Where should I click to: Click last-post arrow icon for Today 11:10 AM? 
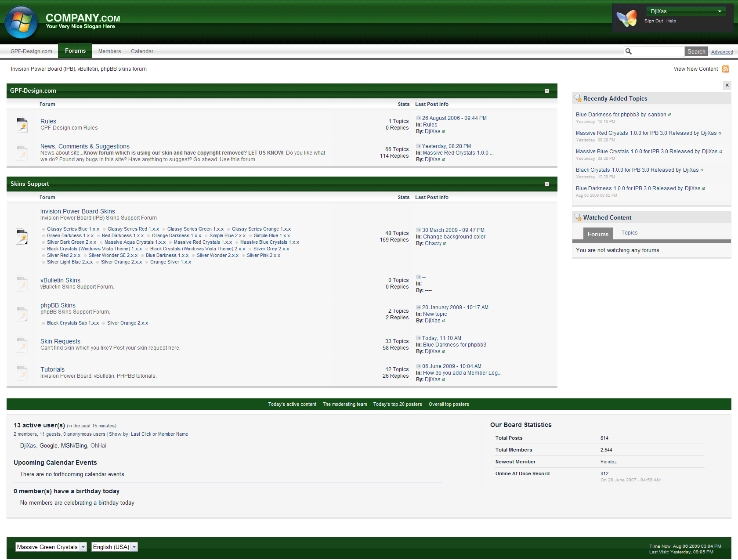pyautogui.click(x=418, y=338)
